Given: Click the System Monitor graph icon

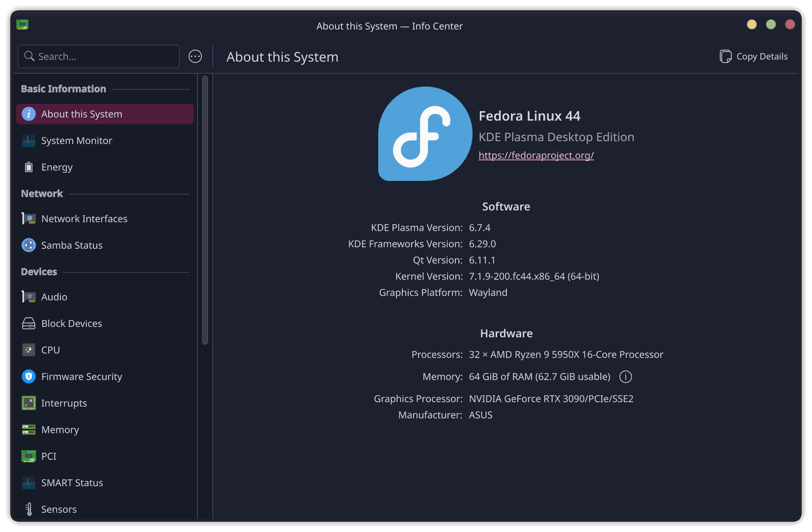Looking at the screenshot, I should click(x=28, y=141).
